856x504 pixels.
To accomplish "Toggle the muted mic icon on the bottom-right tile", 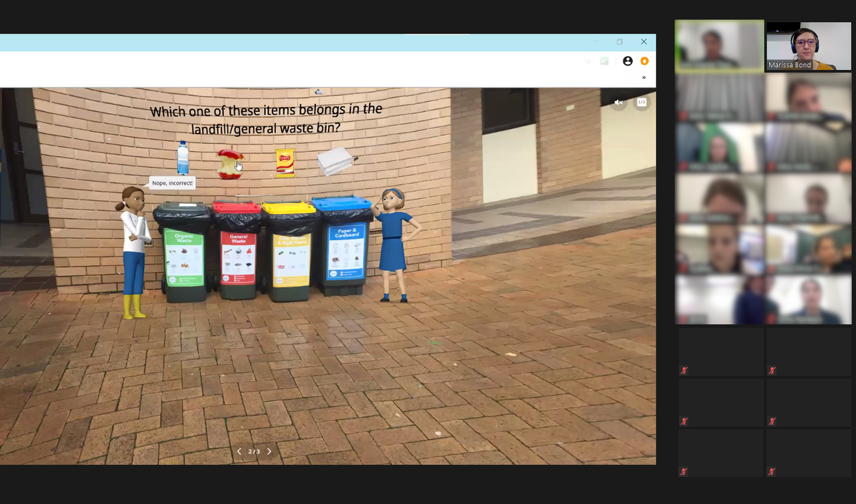I will [x=771, y=470].
